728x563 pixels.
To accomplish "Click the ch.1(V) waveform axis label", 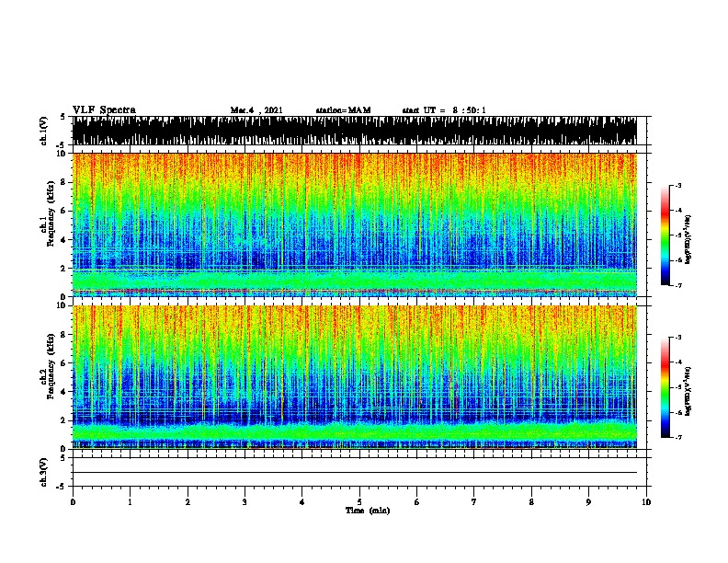I will 44,131.
